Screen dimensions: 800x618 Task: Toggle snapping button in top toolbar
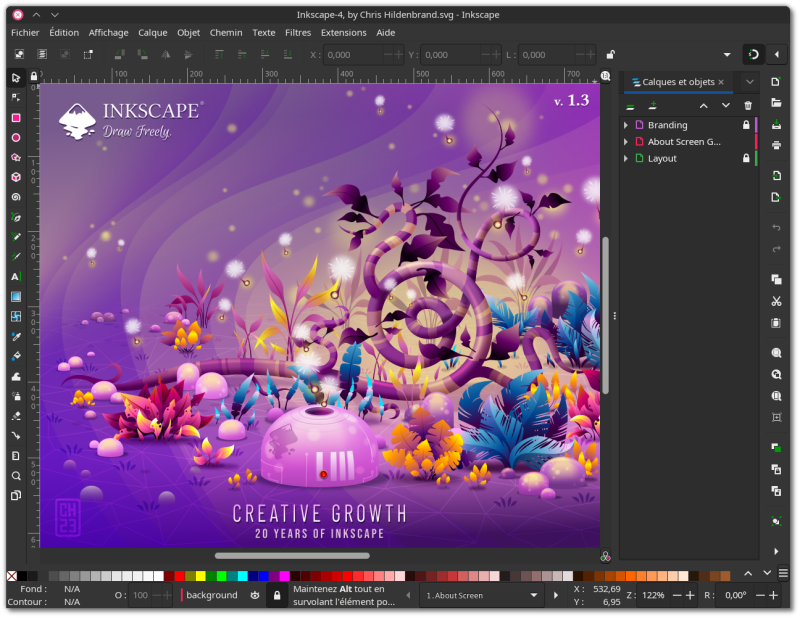(754, 55)
